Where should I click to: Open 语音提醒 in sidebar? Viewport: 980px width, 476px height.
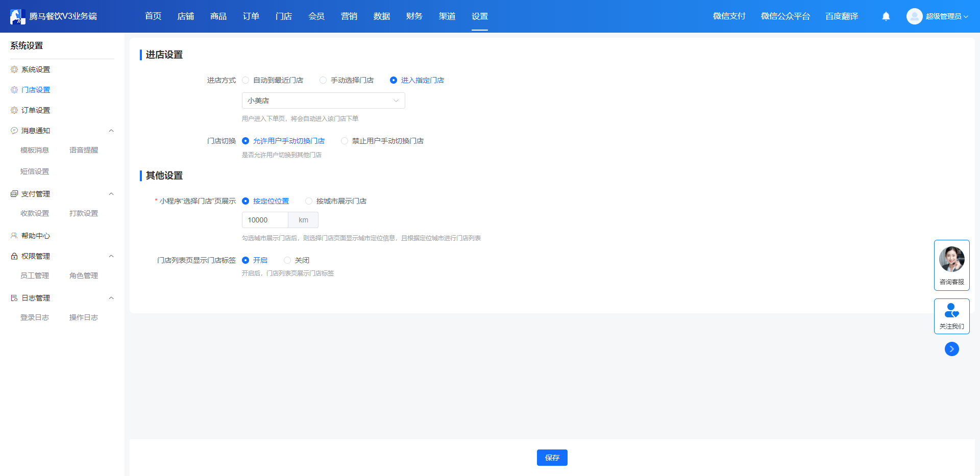point(84,150)
